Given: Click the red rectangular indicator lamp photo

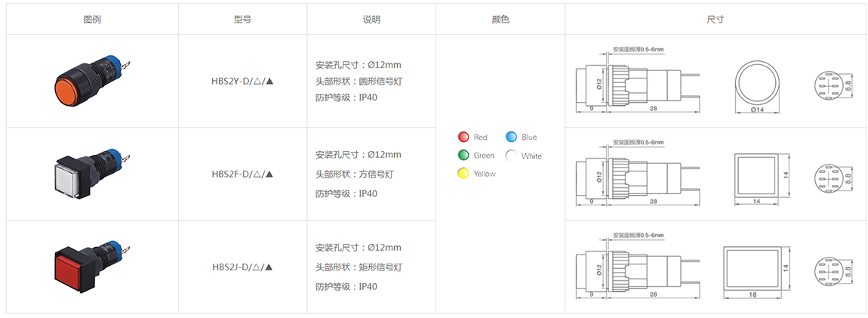Looking at the screenshot, I should (x=91, y=267).
